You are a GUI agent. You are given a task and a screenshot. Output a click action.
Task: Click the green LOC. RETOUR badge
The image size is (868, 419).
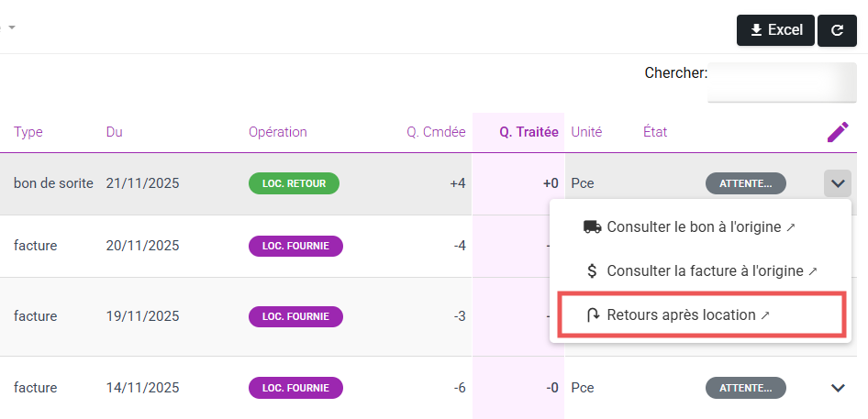point(294,183)
